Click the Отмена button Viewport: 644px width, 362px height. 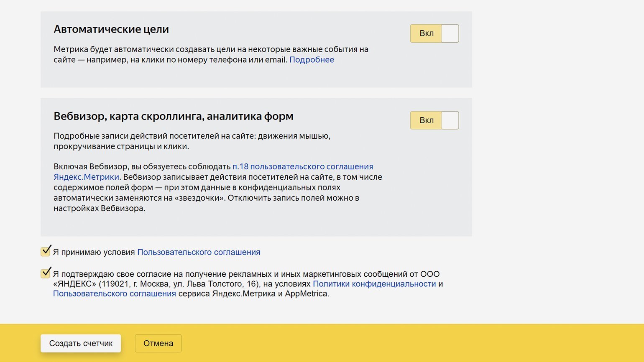pos(158,343)
